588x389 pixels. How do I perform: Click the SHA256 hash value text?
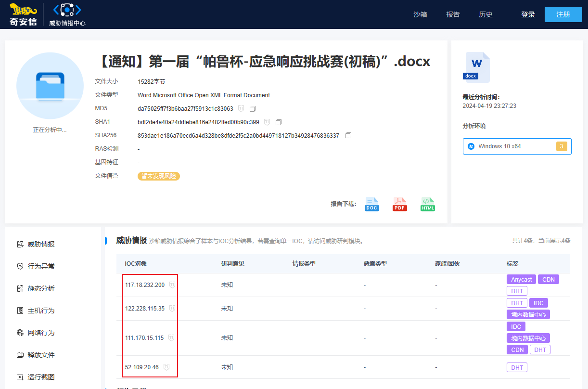pyautogui.click(x=239, y=136)
